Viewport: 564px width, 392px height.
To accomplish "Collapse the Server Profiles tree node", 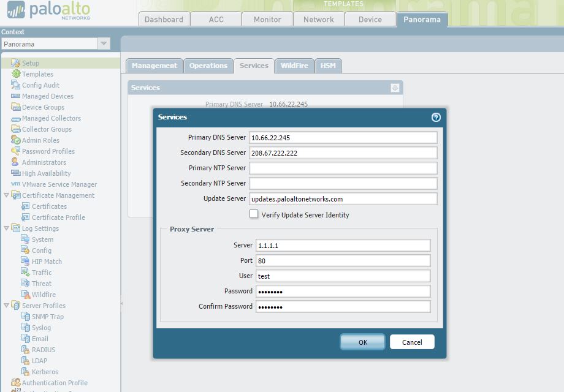I will [7, 306].
